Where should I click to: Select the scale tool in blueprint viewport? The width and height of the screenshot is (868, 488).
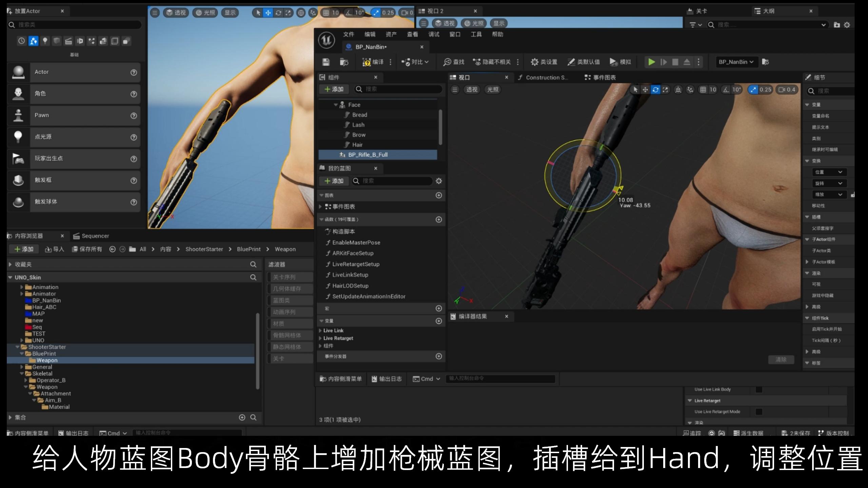(665, 90)
